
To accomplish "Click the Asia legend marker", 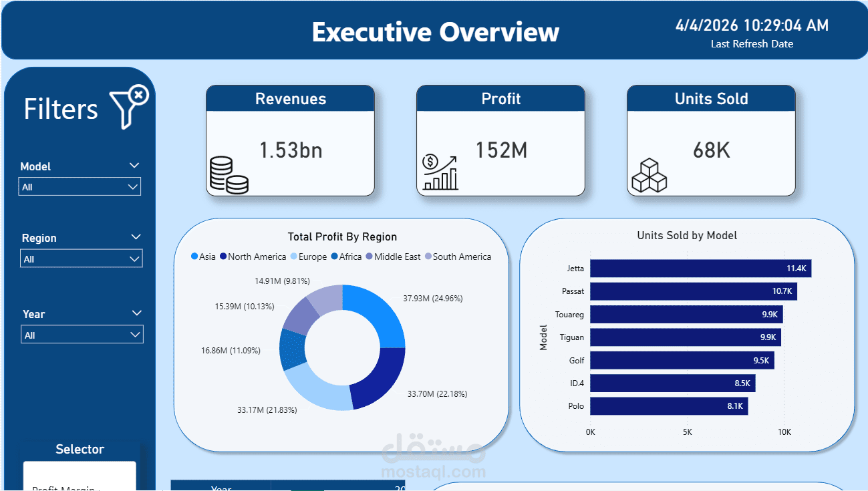I will 194,257.
